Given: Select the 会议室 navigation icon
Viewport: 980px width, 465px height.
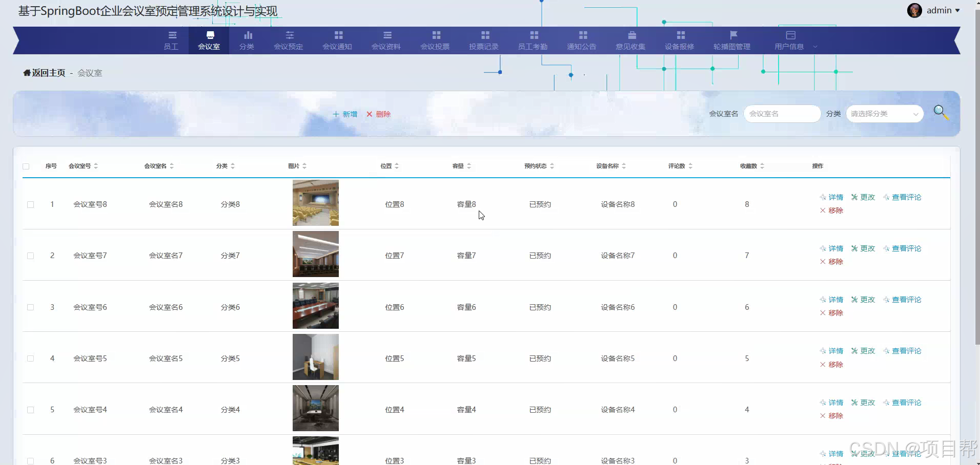Looking at the screenshot, I should (x=210, y=35).
